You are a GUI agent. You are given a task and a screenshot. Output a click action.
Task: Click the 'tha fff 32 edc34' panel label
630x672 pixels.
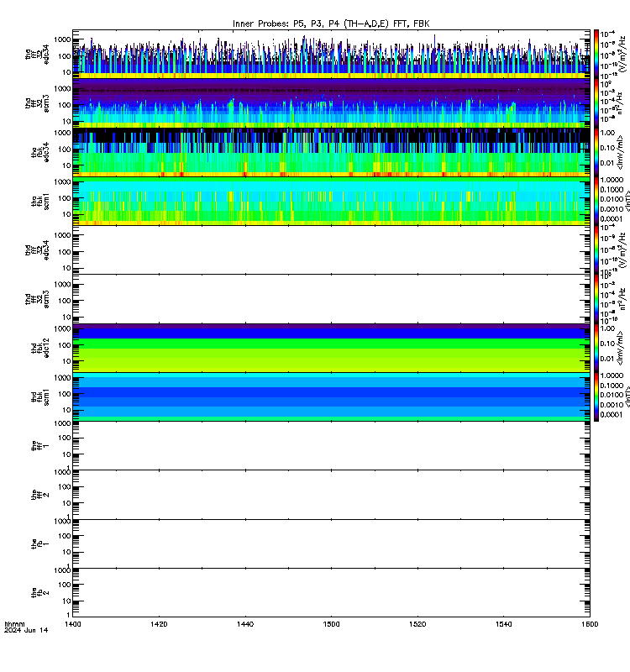click(x=37, y=55)
